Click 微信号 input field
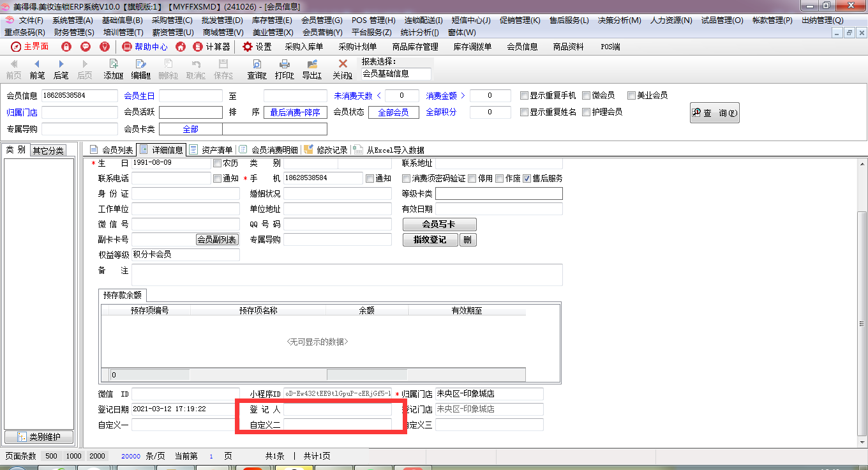This screenshot has height=470, width=868. point(185,224)
